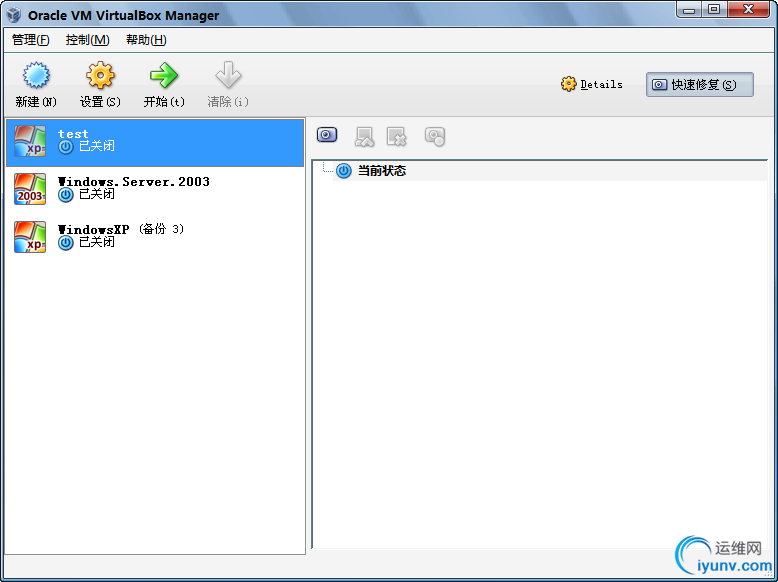Click the 2003 icon of Windows.Server.2003

[30, 189]
